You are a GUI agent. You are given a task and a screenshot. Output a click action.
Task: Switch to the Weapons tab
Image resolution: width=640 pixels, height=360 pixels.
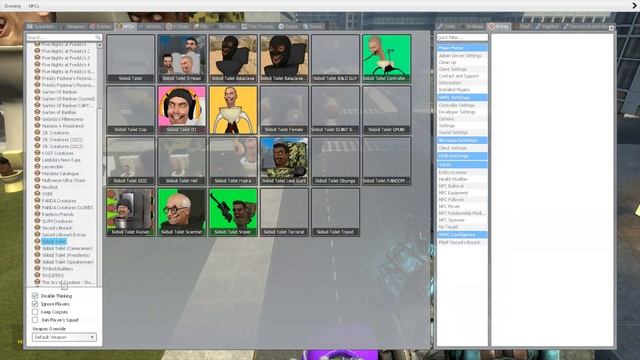point(72,27)
